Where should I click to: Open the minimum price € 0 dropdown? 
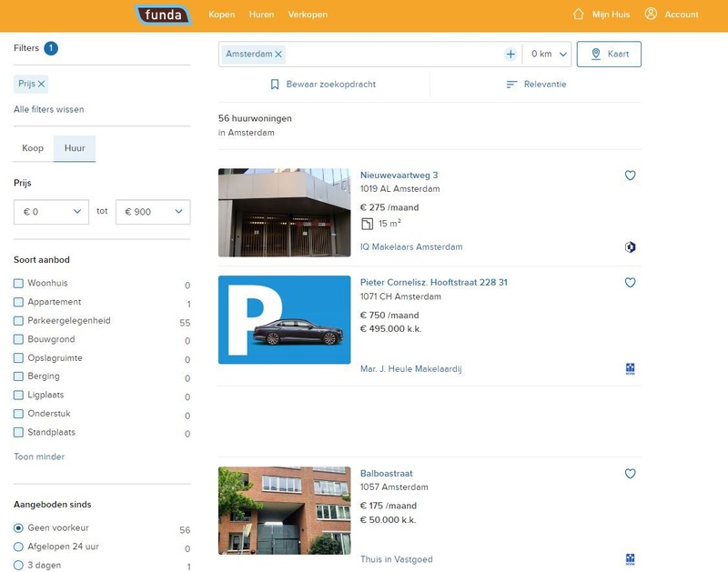click(x=51, y=212)
